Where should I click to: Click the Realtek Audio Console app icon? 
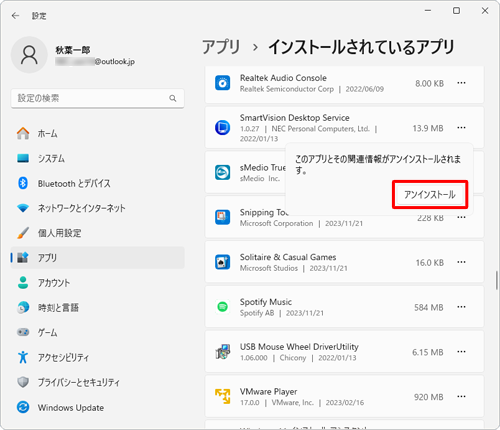[222, 83]
